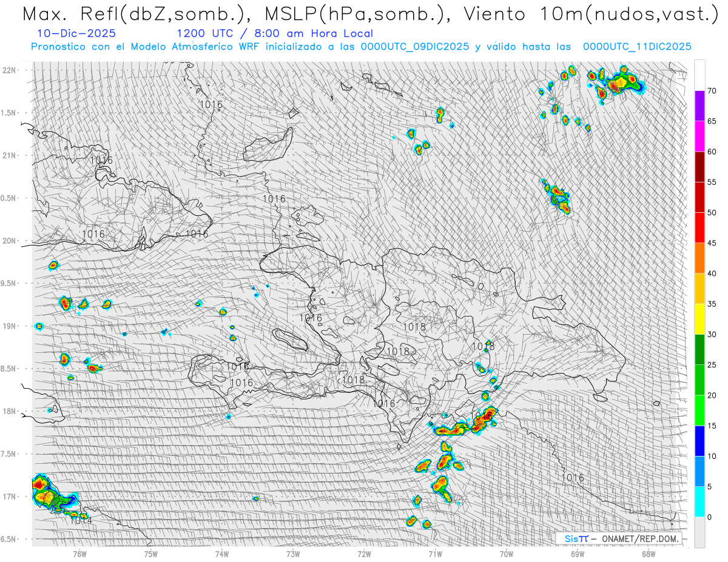The width and height of the screenshot is (728, 562).
Task: Click the longitude axis label '71W'
Action: [435, 554]
